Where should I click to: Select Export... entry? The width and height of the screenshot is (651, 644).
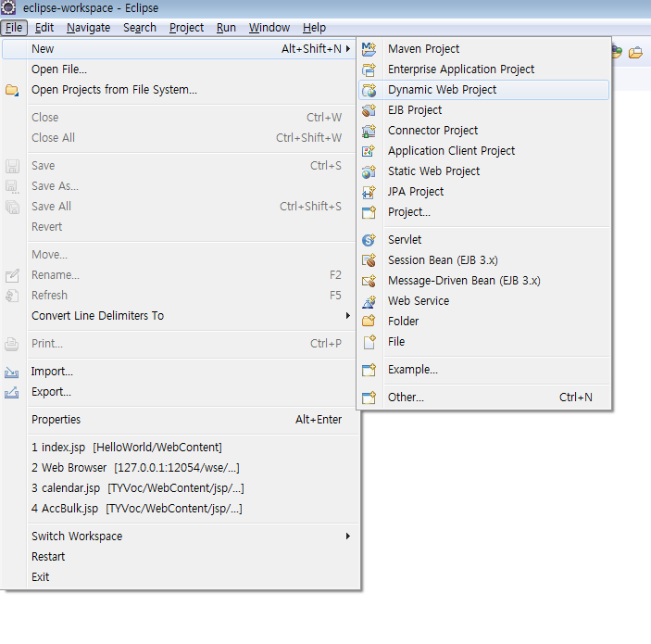179,392
